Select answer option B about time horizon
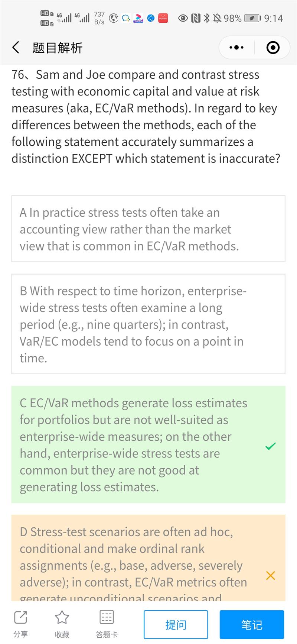Image resolution: width=297 pixels, height=644 pixels. [148, 324]
